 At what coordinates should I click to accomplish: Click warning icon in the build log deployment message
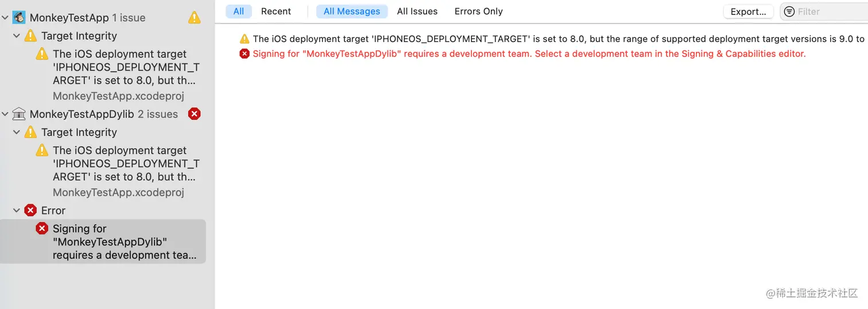[x=245, y=39]
